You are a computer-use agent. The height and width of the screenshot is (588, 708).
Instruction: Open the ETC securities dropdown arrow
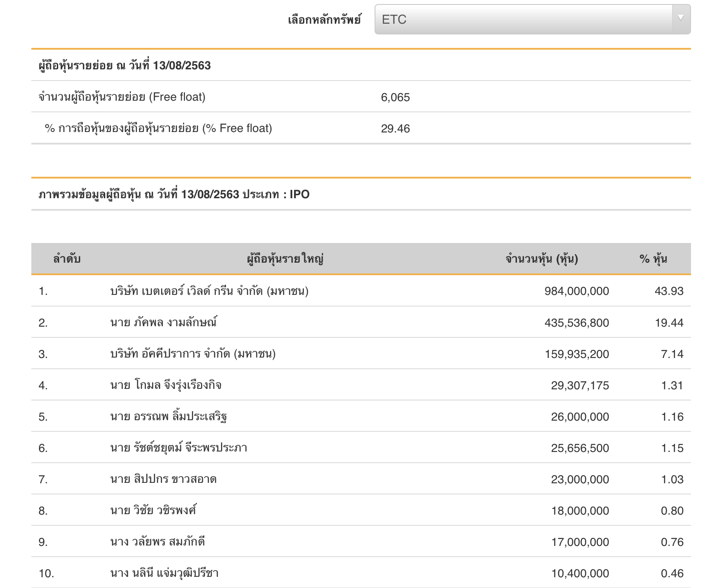click(x=681, y=18)
